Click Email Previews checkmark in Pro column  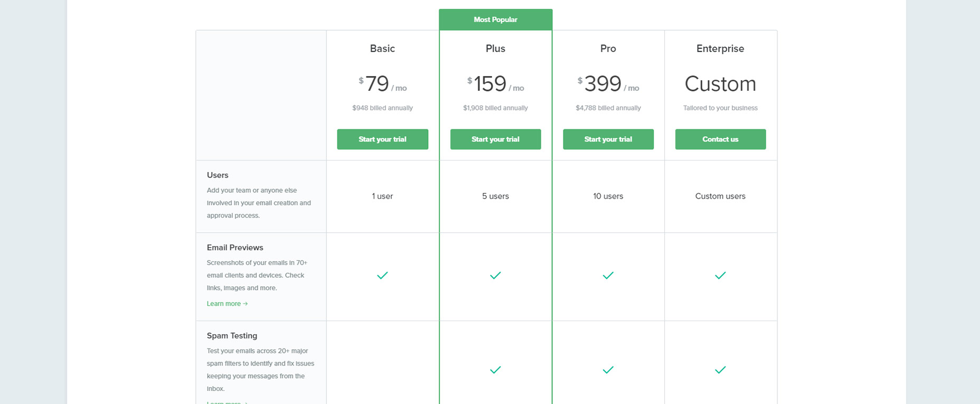608,275
